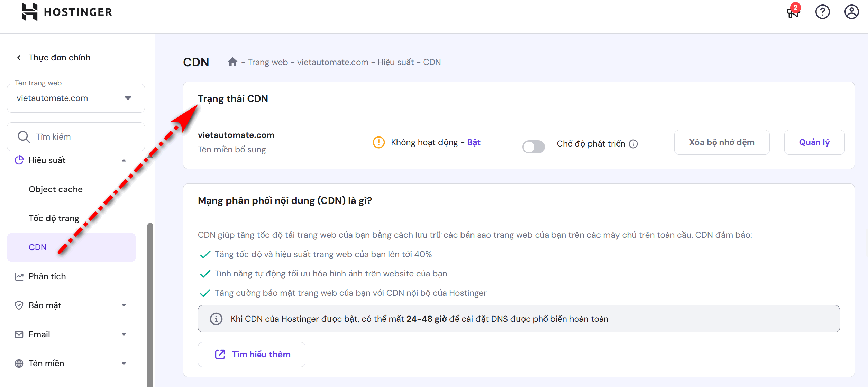Click the first checkmark about 40% speed
The height and width of the screenshot is (387, 868).
[x=205, y=255]
